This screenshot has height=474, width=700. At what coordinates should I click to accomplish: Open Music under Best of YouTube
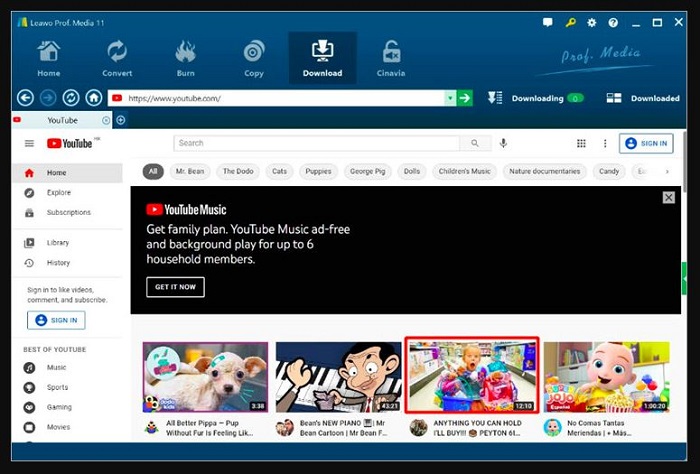click(67, 368)
